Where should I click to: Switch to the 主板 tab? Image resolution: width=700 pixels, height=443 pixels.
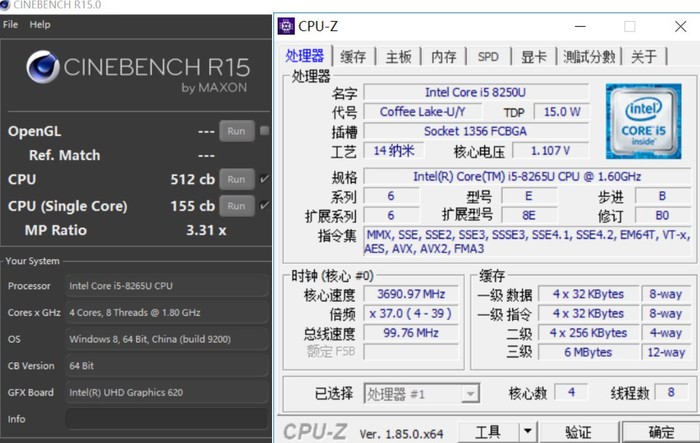[399, 57]
